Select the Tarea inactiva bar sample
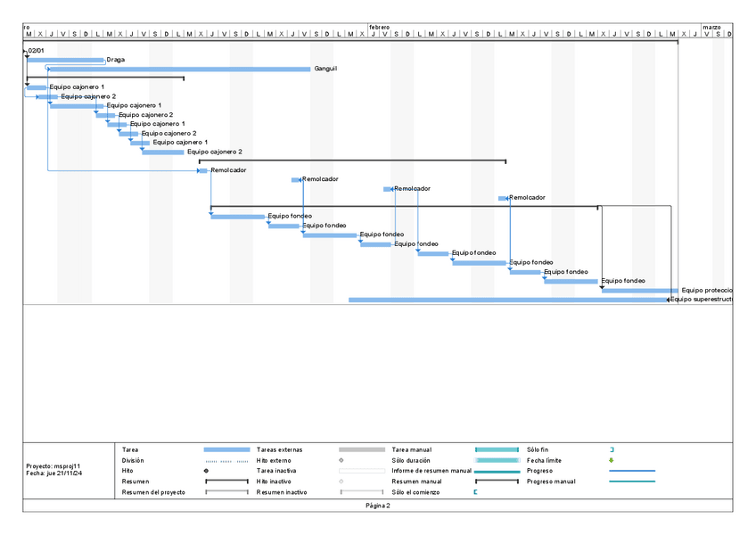 click(x=362, y=471)
